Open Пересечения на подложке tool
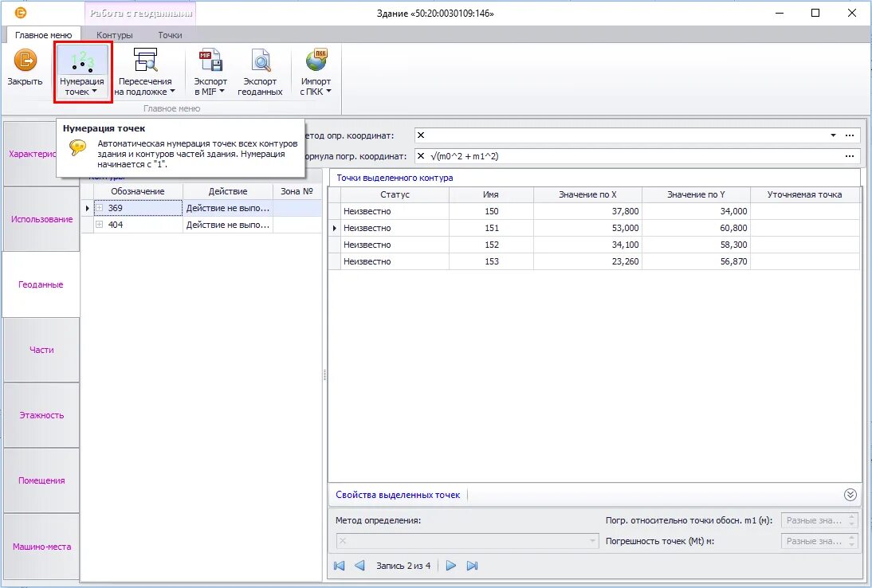Viewport: 872px width, 588px height. [144, 72]
